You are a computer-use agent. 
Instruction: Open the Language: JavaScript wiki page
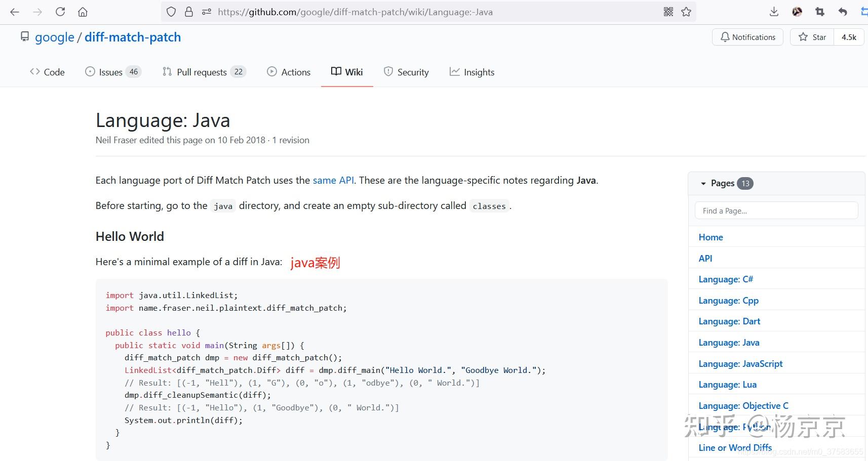click(740, 363)
